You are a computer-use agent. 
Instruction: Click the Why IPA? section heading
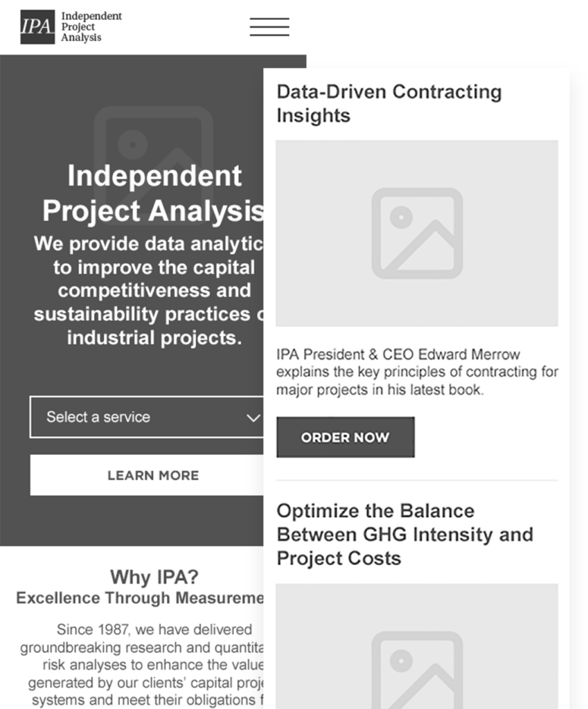click(x=154, y=577)
